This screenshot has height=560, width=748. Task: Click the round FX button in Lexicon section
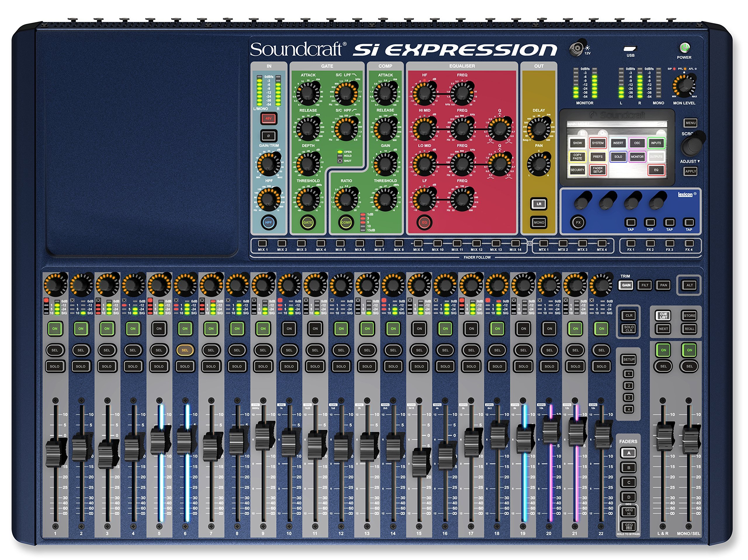pyautogui.click(x=578, y=222)
